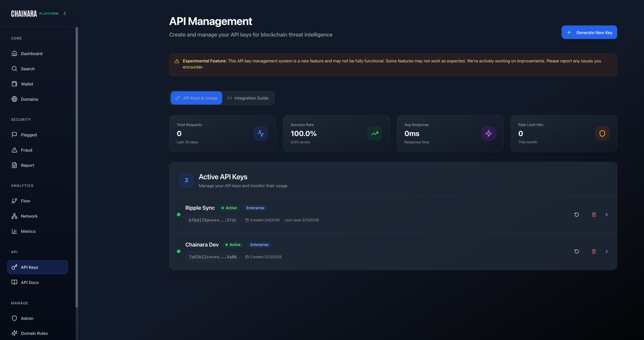Click the Total Requests activity icon
The width and height of the screenshot is (644, 340).
tap(261, 134)
